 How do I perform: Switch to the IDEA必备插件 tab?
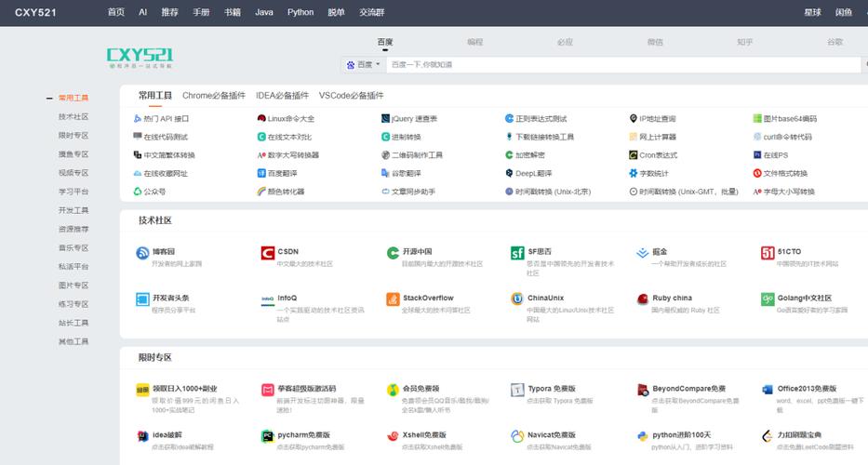coord(282,96)
